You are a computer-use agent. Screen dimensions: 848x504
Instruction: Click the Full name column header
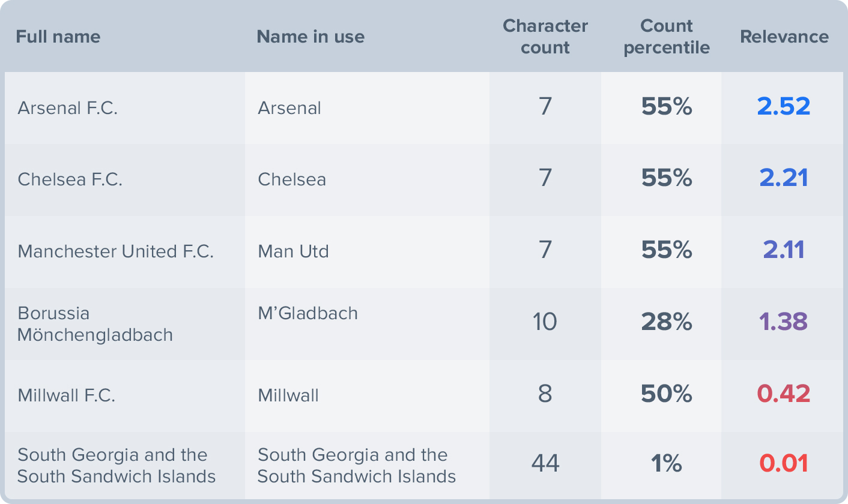(x=58, y=37)
